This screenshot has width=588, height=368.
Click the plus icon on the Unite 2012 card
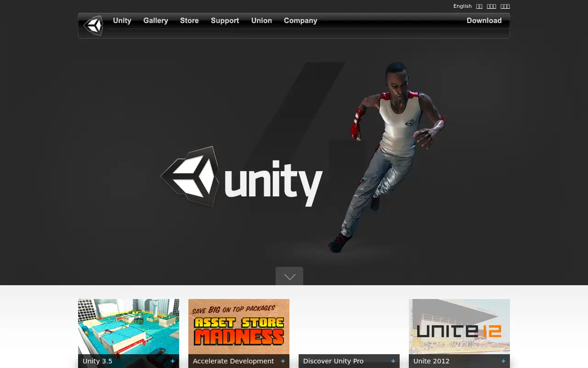[503, 361]
